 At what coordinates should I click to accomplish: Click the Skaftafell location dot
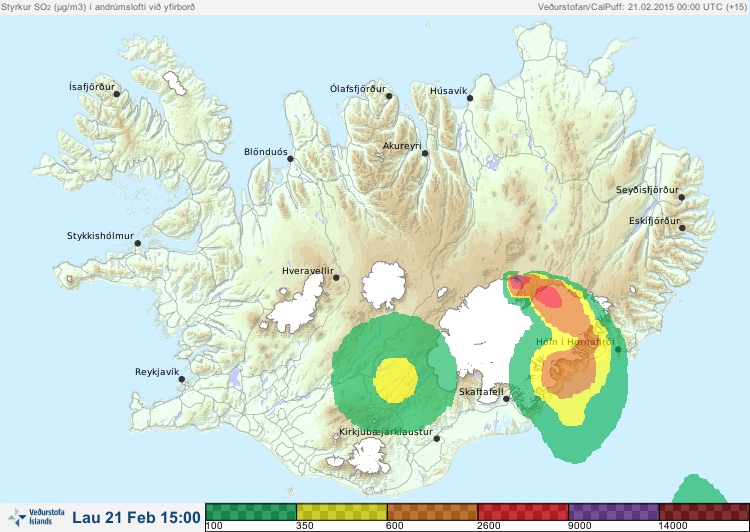[506, 399]
